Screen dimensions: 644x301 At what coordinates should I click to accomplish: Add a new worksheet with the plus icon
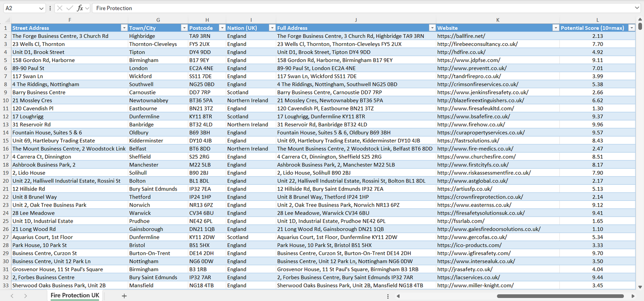tap(124, 295)
